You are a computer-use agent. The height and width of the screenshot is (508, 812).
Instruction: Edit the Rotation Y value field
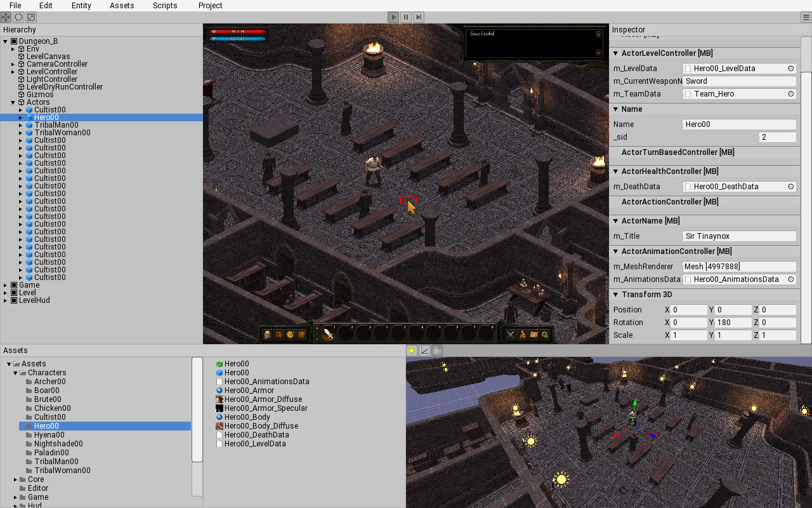(733, 323)
